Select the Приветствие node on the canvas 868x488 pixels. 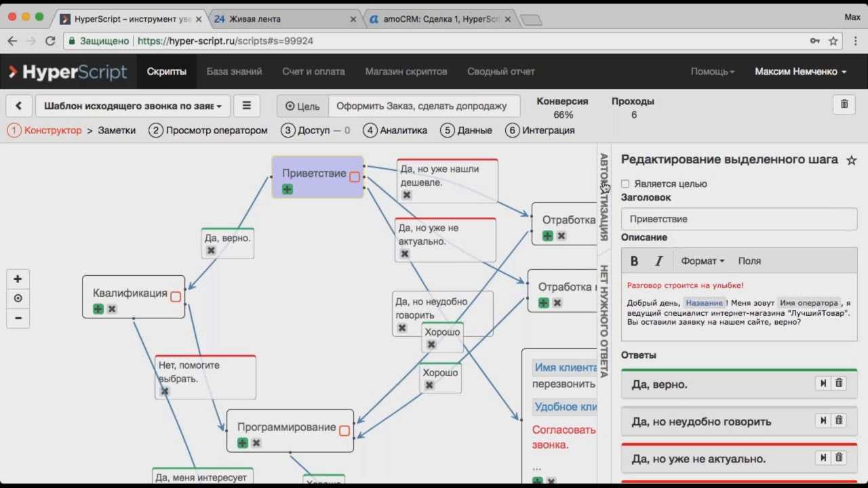click(317, 176)
